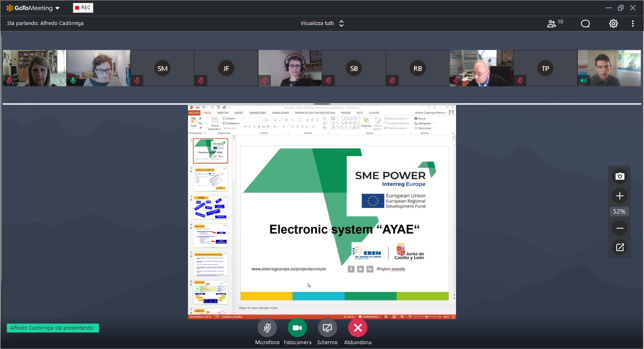The width and height of the screenshot is (644, 349).
Task: Click the green active mic icon on second video tile
Action: click(x=73, y=81)
